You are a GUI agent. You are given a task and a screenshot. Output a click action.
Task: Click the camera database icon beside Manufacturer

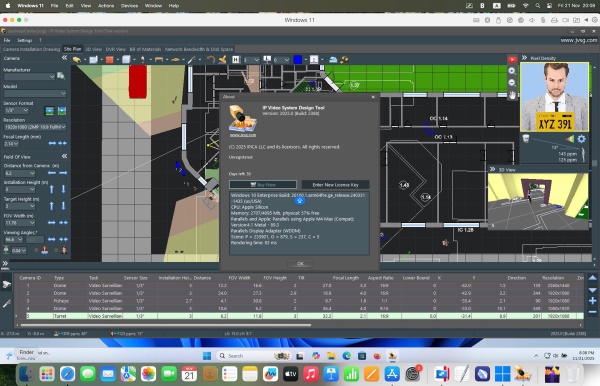pyautogui.click(x=61, y=76)
